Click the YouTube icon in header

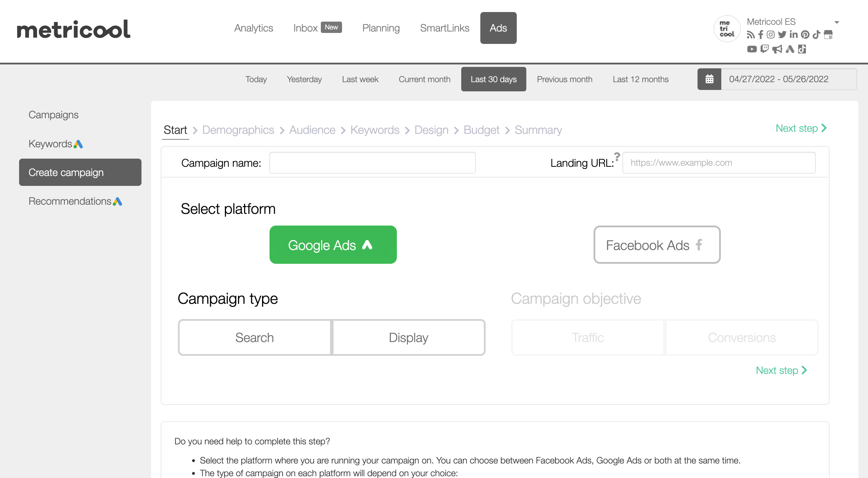pyautogui.click(x=752, y=49)
